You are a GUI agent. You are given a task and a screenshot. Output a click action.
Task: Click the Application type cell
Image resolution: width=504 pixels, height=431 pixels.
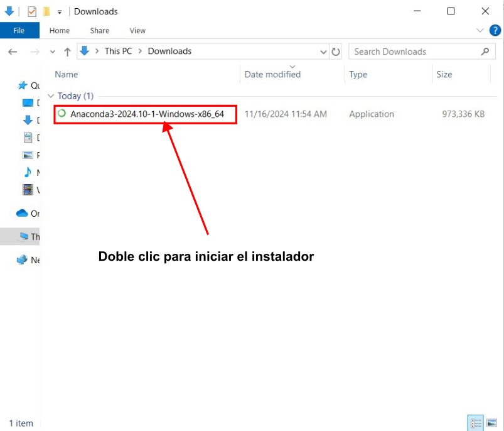click(x=372, y=114)
